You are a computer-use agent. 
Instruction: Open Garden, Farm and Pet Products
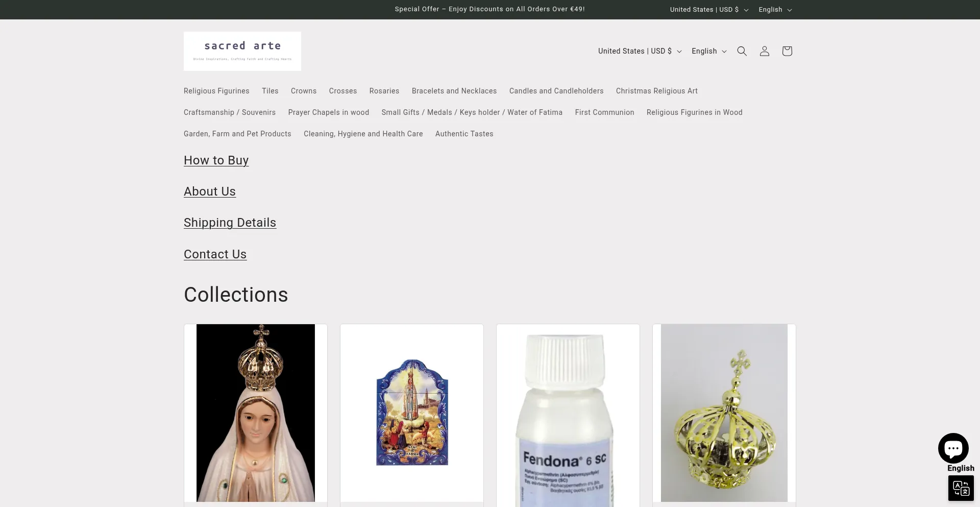[237, 134]
